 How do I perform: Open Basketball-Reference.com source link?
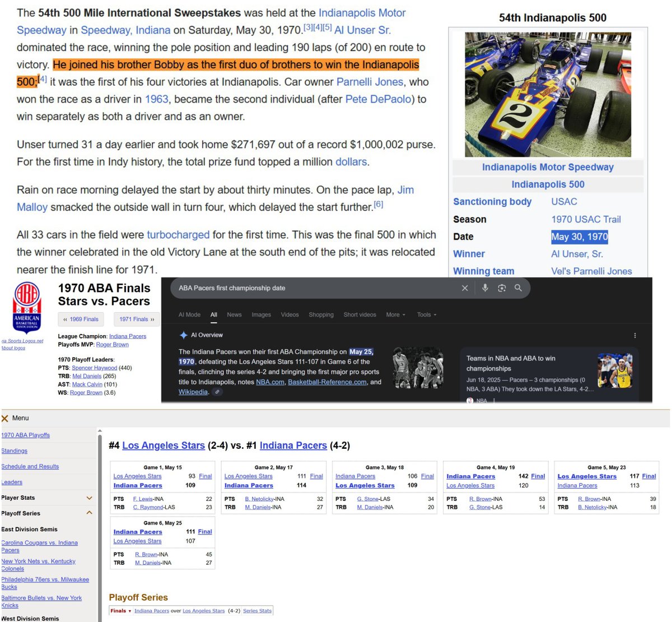coord(327,382)
